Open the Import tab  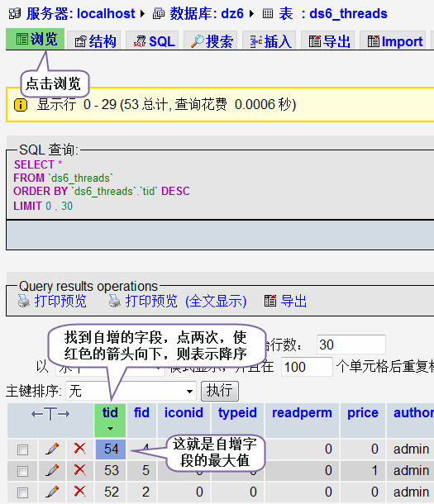click(x=393, y=41)
